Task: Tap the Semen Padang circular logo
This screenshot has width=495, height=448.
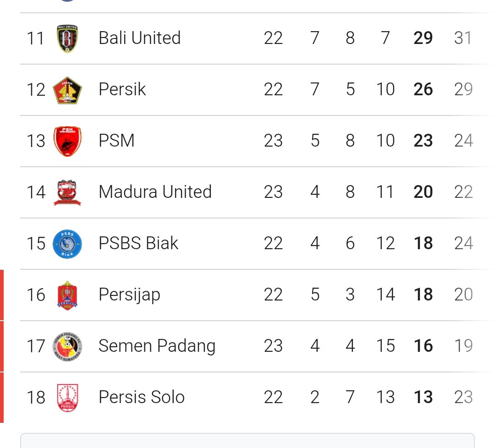Action: [67, 346]
